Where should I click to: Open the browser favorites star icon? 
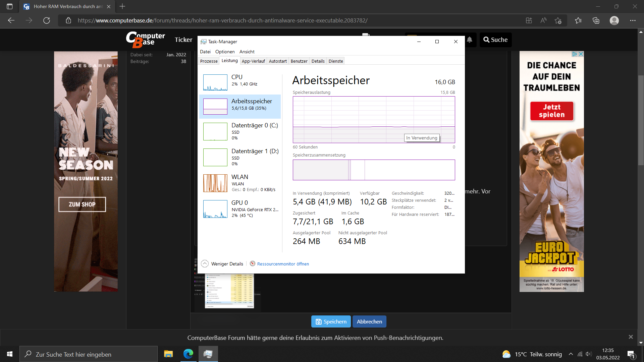tap(578, 20)
